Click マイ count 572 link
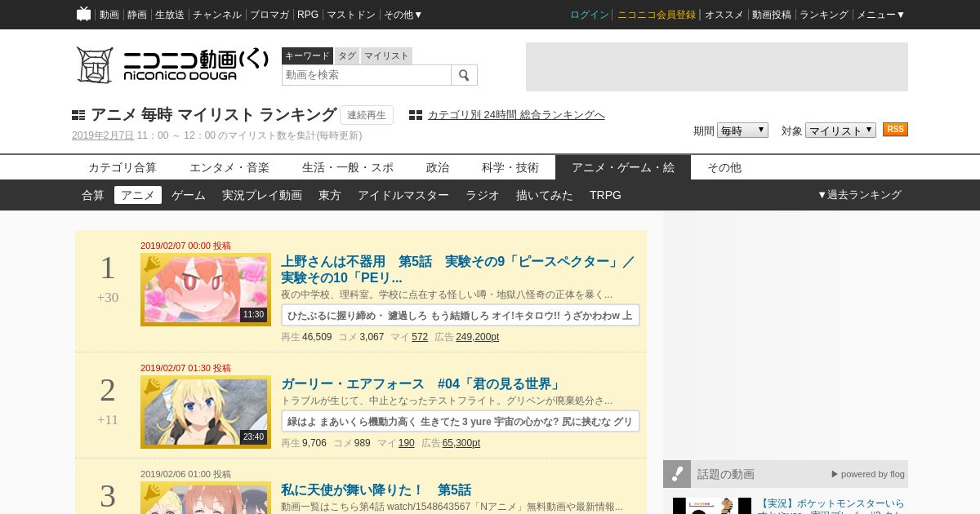Image resolution: width=980 pixels, height=514 pixels. point(420,337)
